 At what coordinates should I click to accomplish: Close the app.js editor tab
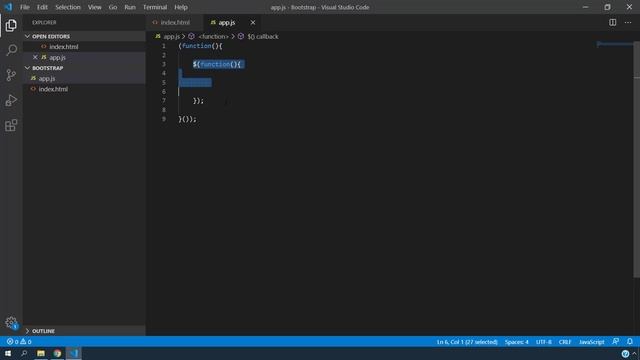[x=253, y=22]
